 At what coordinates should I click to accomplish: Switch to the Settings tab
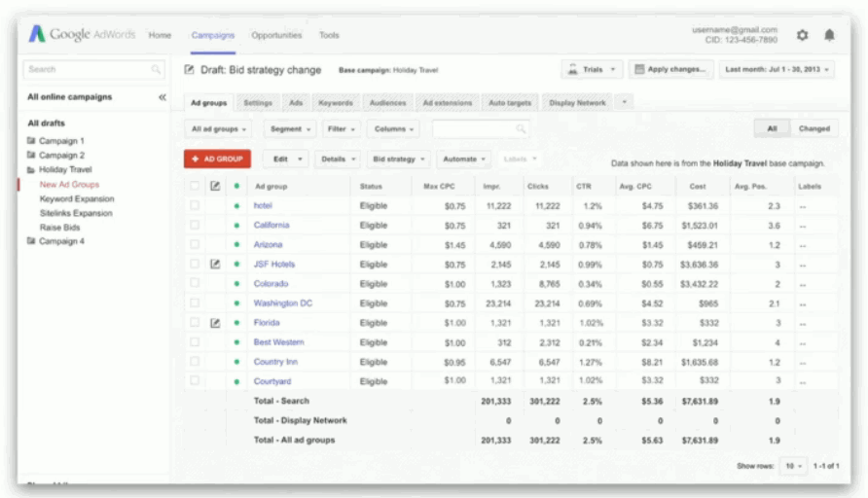point(258,103)
